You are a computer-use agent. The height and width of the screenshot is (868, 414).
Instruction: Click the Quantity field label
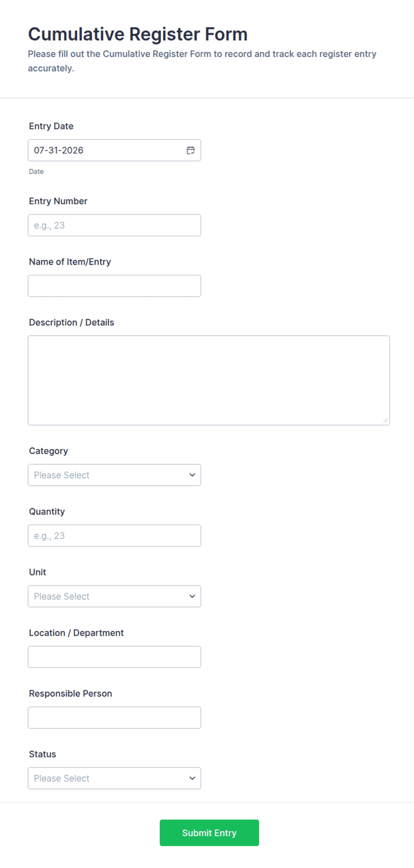point(47,512)
